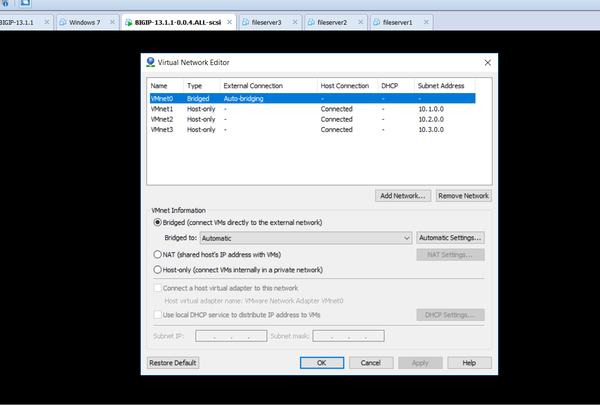The width and height of the screenshot is (600, 405).
Task: Sort networks by Name column
Action: (165, 86)
